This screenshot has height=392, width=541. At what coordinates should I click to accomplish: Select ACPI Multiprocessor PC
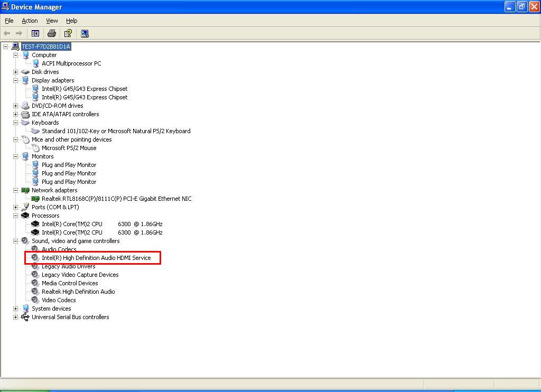[x=71, y=63]
